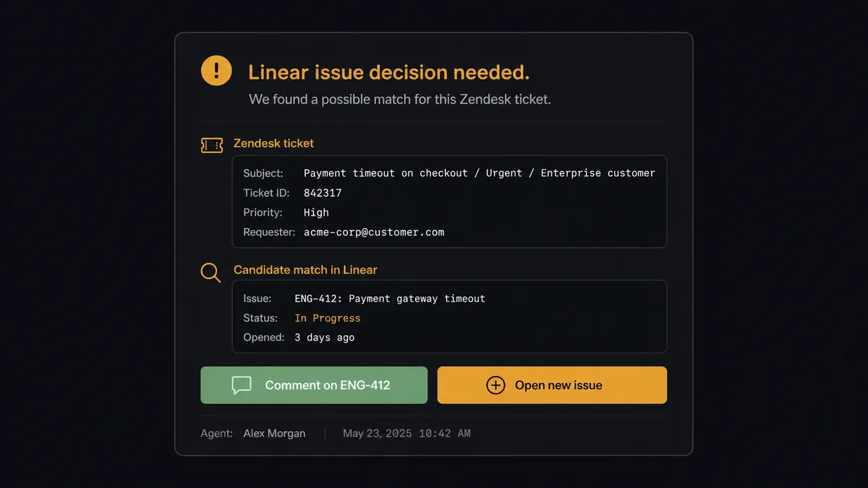This screenshot has height=488, width=868.
Task: Click the '3 days ago' opened value
Action: pos(324,338)
